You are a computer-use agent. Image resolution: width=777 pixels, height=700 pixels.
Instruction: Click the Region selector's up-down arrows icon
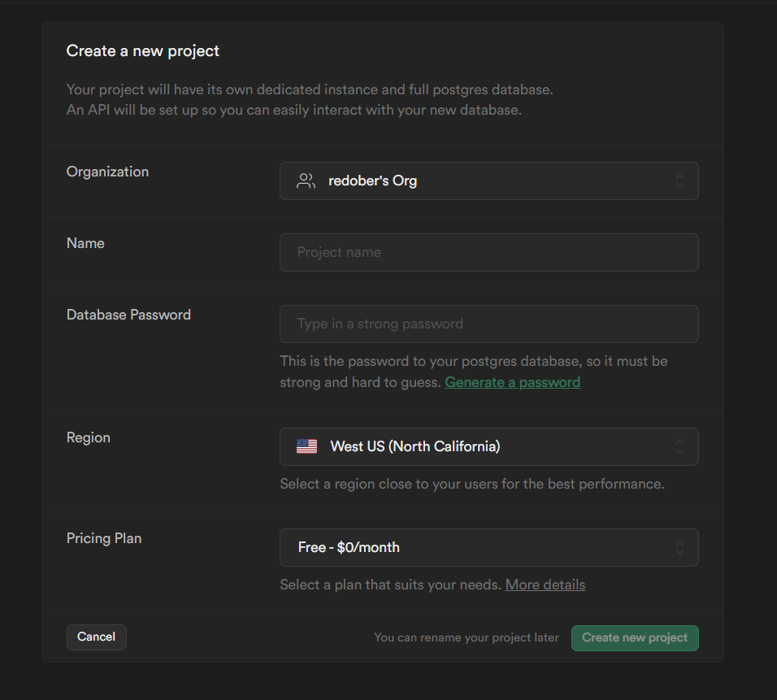[x=679, y=446]
